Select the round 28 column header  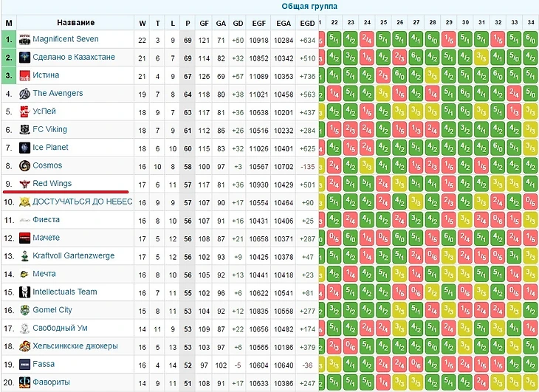pyautogui.click(x=433, y=22)
